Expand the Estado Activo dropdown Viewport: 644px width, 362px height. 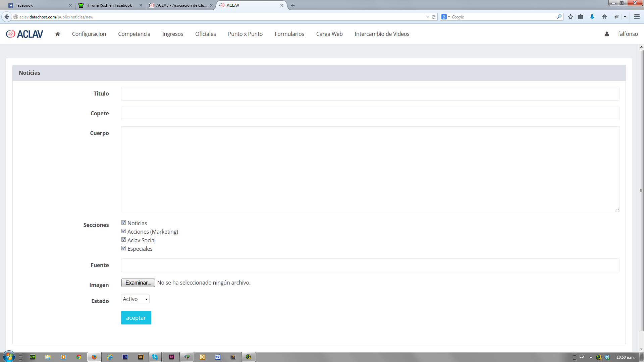135,299
